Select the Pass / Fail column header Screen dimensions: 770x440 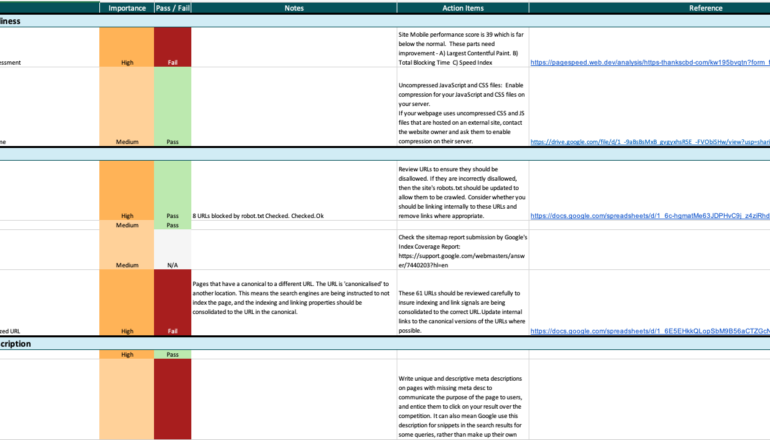click(172, 8)
